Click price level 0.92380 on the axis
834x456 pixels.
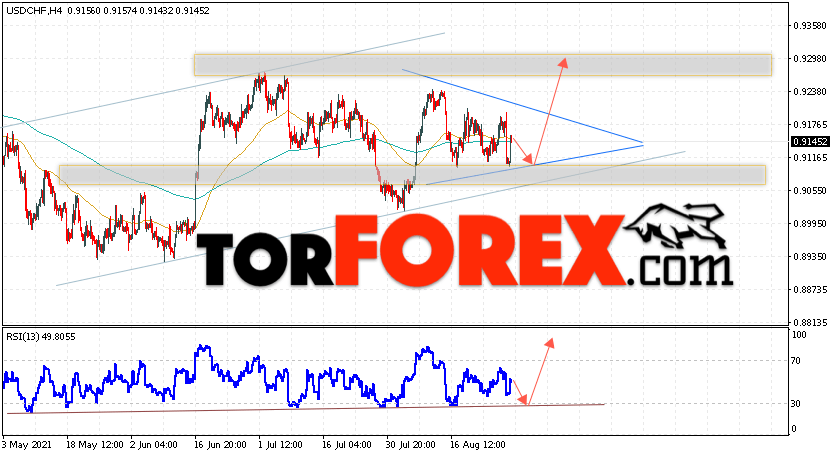point(810,92)
